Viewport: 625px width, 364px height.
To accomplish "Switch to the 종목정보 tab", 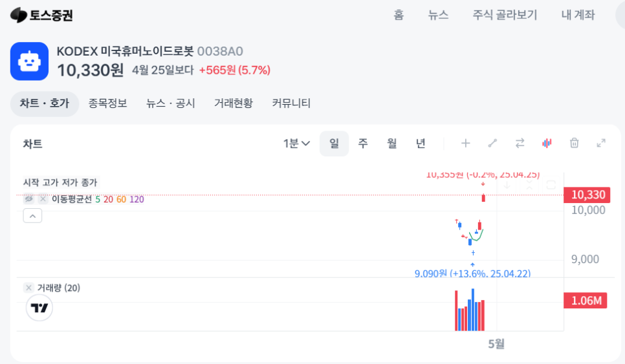I will 107,103.
